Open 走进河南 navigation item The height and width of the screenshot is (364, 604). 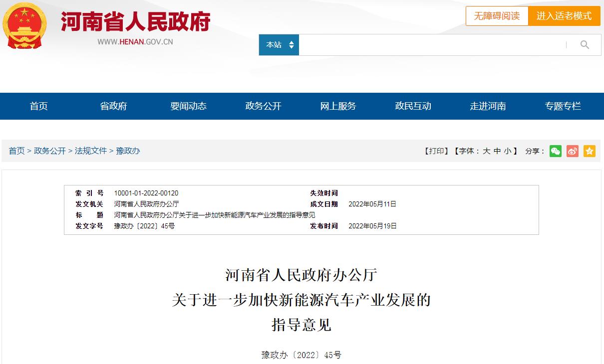488,106
